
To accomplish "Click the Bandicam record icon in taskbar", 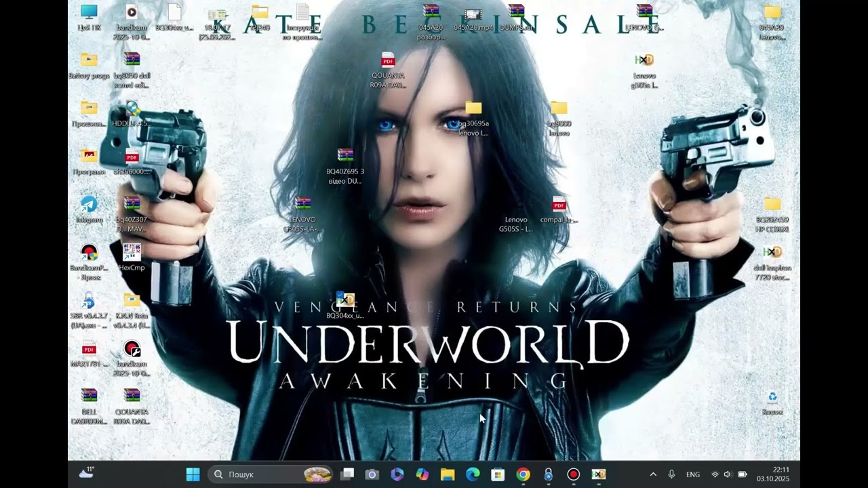I will coord(574,474).
